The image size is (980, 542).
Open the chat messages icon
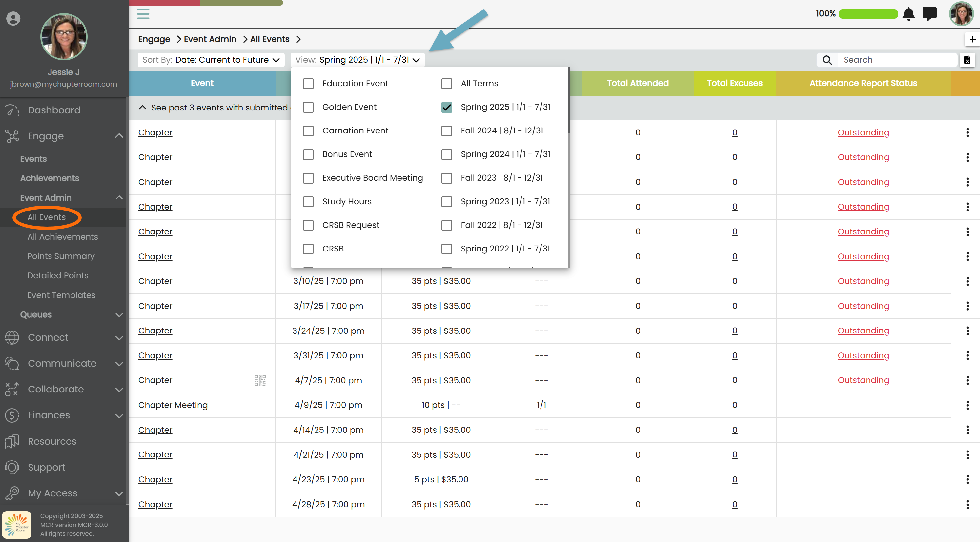point(929,14)
